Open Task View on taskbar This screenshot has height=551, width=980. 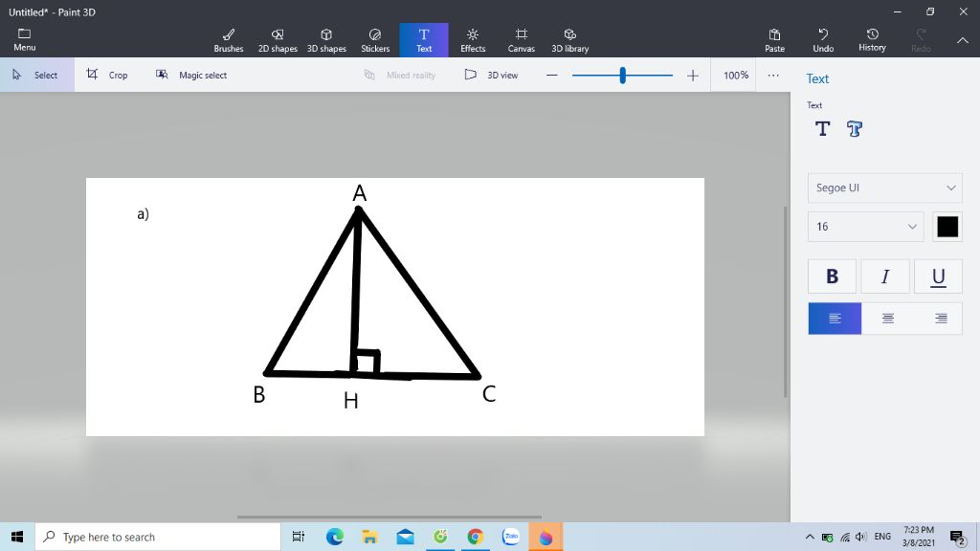299,537
